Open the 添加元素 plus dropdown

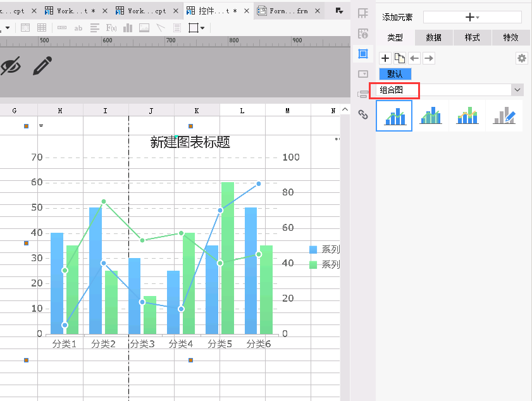pyautogui.click(x=473, y=17)
